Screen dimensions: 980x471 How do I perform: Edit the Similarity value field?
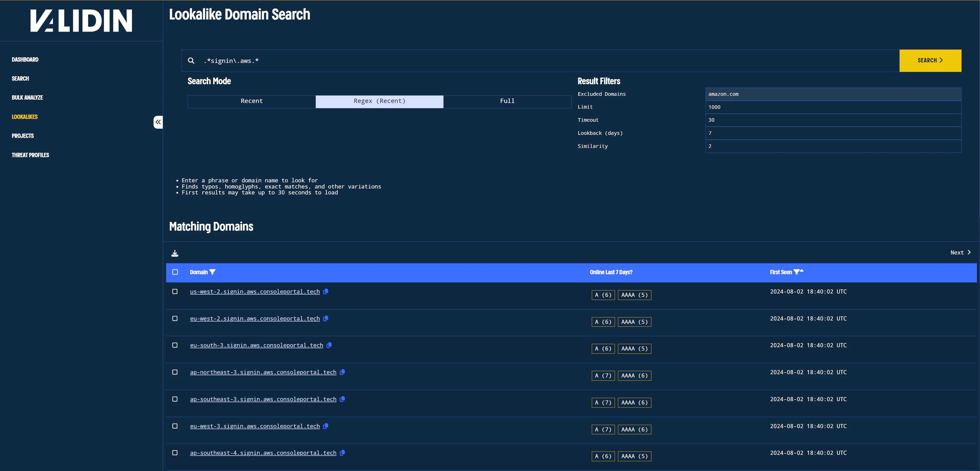coord(833,146)
